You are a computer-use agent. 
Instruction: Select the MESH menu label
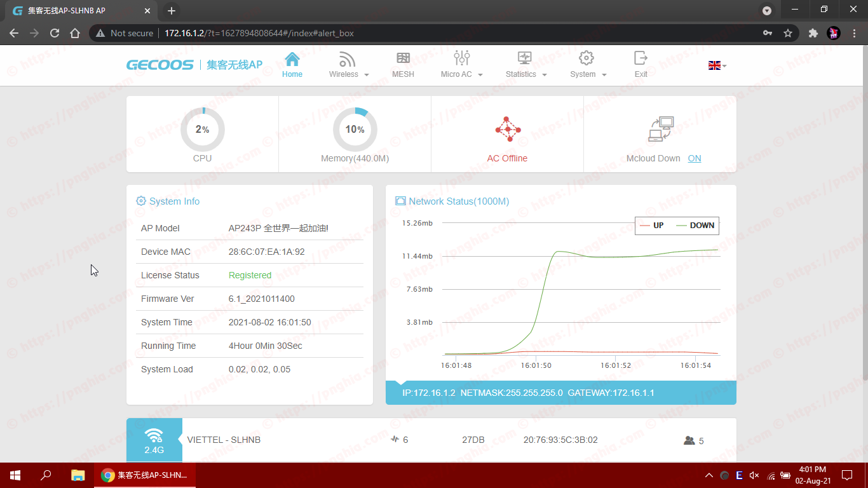403,74
